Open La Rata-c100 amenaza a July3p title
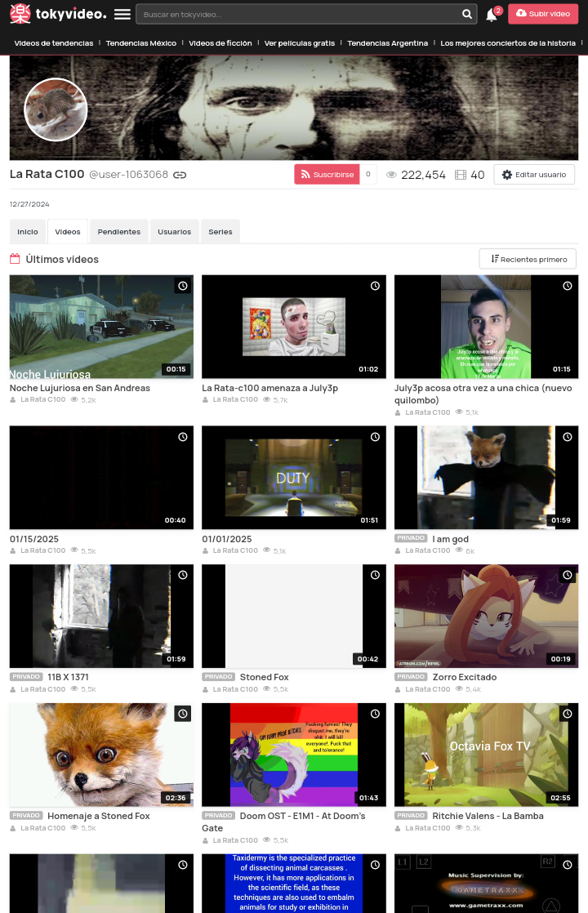The height and width of the screenshot is (913, 588). pos(269,388)
